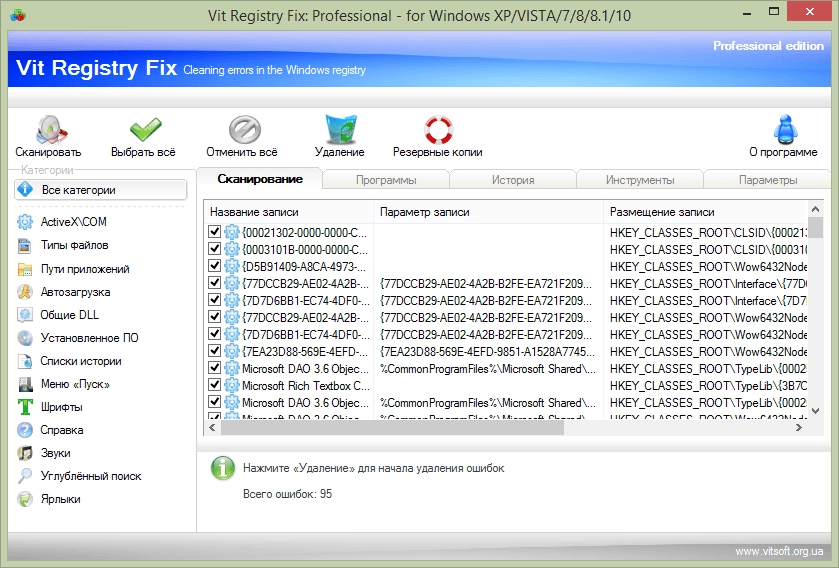Uncheck checkbox in the Interface\{77D... row
The height and width of the screenshot is (568, 839).
[215, 282]
